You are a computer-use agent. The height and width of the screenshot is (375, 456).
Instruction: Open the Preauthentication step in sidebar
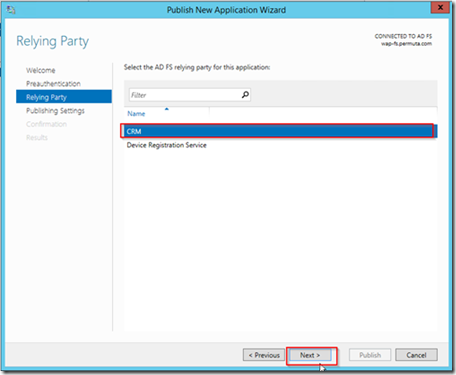click(53, 84)
